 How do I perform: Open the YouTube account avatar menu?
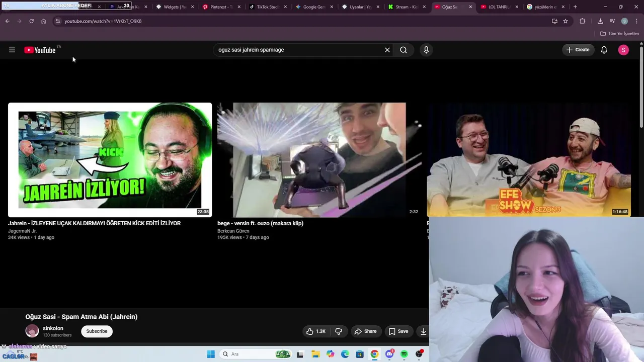623,50
